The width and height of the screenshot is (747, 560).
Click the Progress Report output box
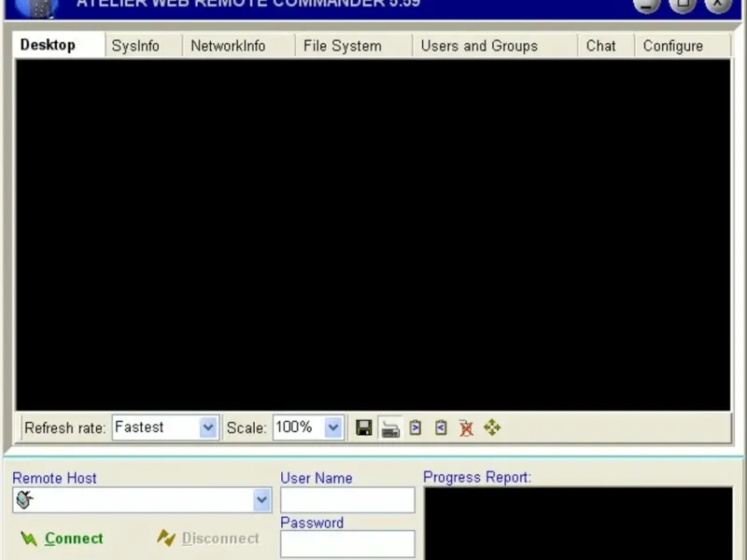coord(578,523)
